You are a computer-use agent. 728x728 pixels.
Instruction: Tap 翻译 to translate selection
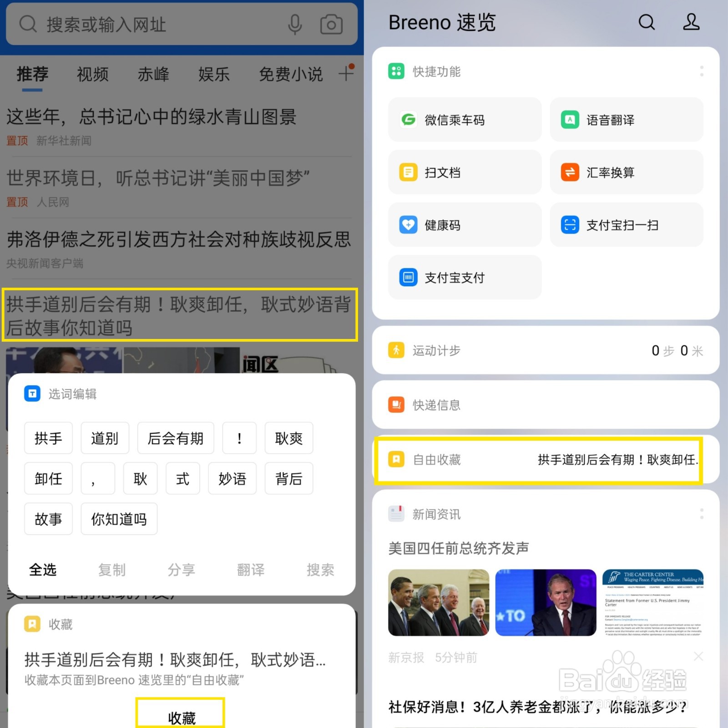tap(251, 569)
